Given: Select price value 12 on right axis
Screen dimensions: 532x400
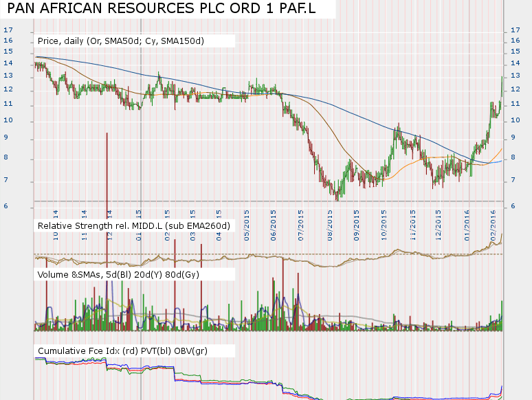Looking at the screenshot, I should pos(516,89).
